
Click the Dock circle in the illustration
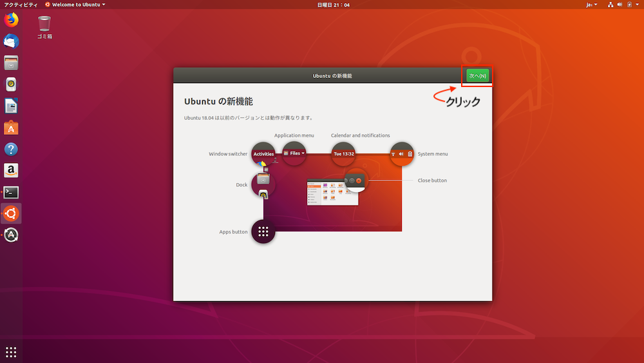[x=263, y=184]
